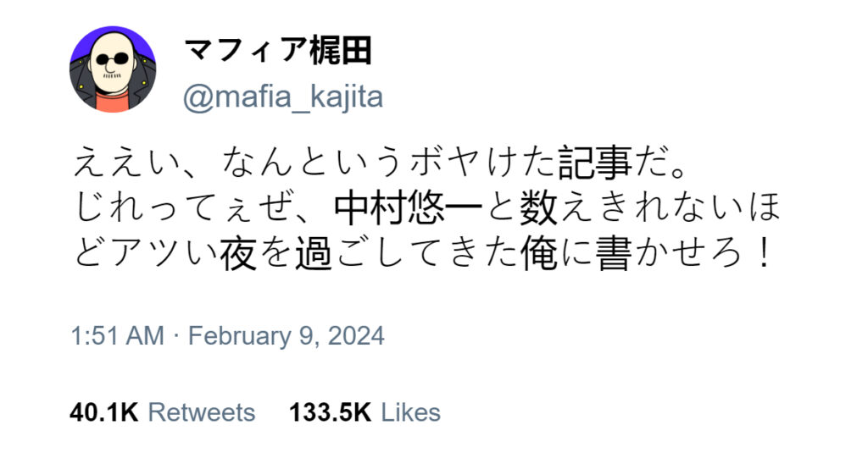Click the February 9, 2024 date

[x=287, y=336]
